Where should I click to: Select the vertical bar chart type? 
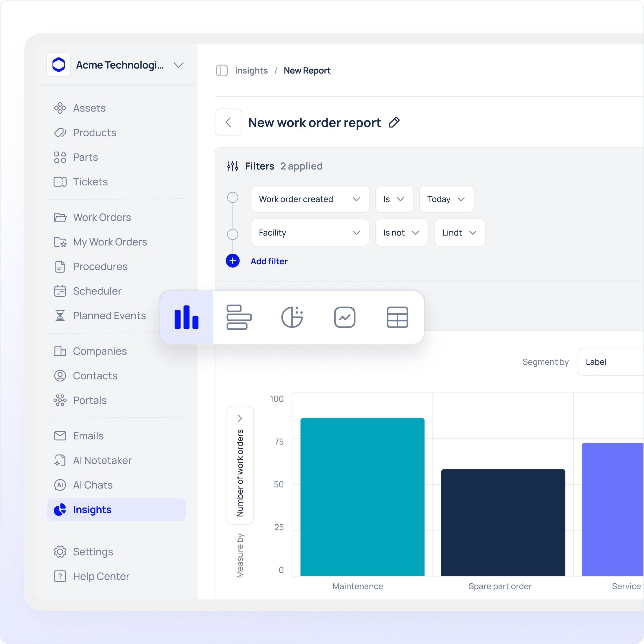[x=186, y=317]
